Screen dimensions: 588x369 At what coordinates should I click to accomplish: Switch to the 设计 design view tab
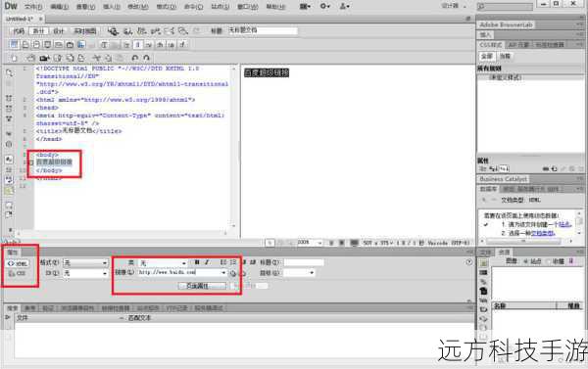pos(59,31)
